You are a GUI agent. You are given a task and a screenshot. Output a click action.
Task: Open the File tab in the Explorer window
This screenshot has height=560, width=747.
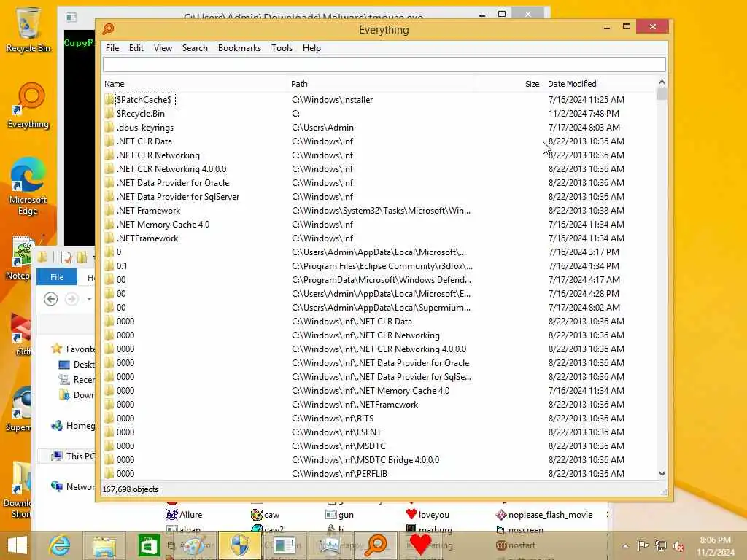[57, 276]
